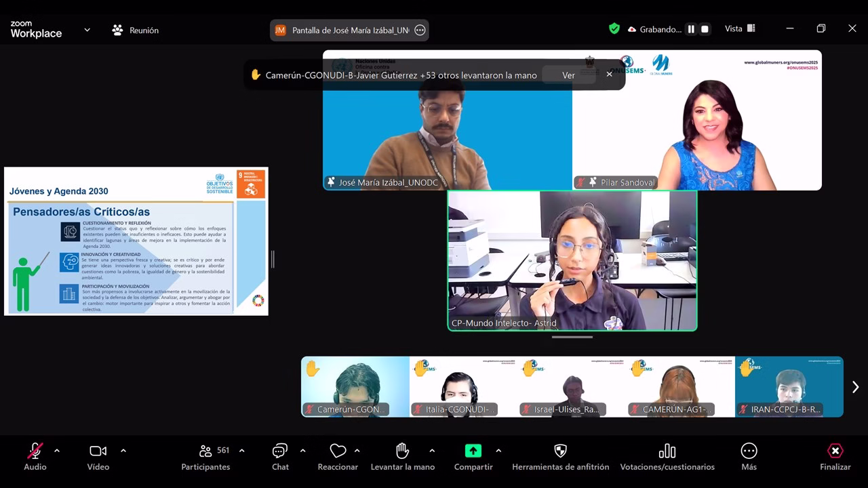Open Votaciones/cuestionarios polls
This screenshot has width=868, height=488.
(667, 451)
